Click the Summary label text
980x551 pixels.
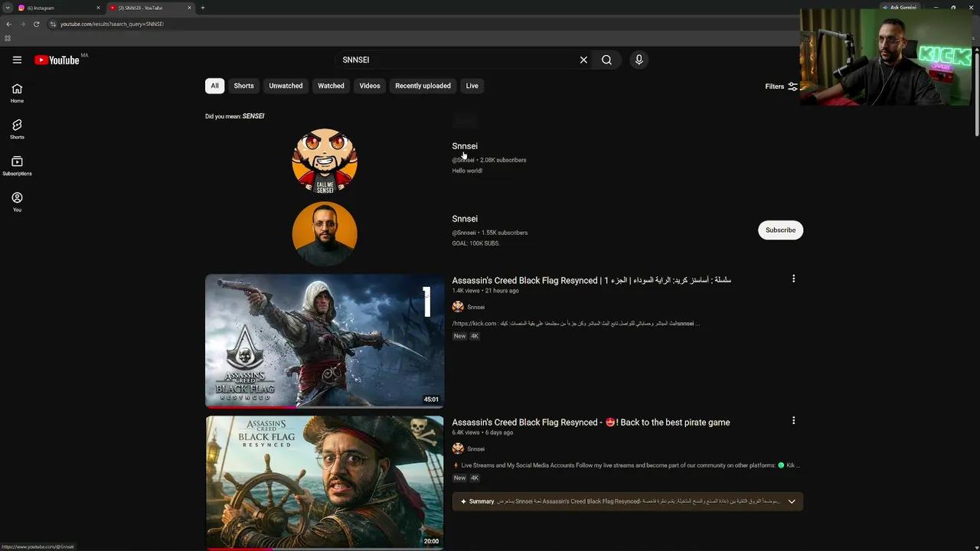tap(482, 501)
